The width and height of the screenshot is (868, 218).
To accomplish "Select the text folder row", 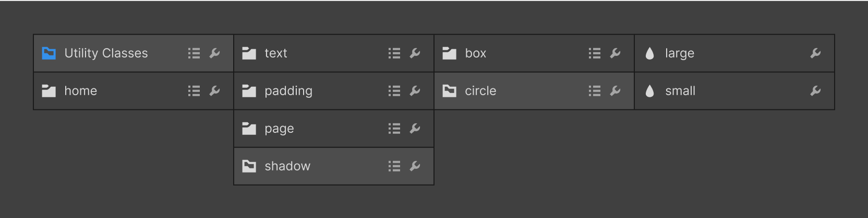I will [334, 53].
